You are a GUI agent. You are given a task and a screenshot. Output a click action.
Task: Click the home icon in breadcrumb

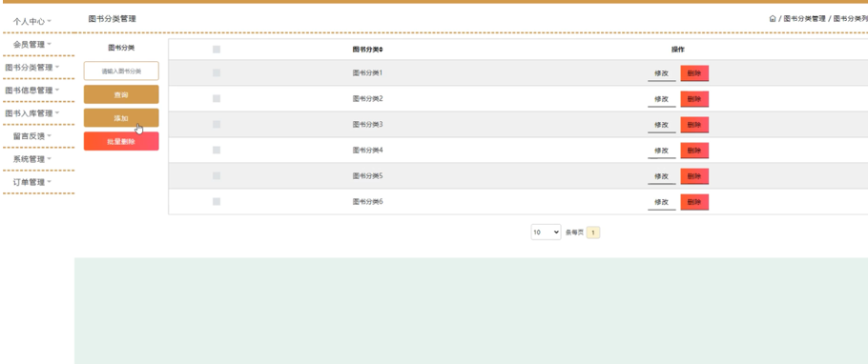click(x=773, y=19)
